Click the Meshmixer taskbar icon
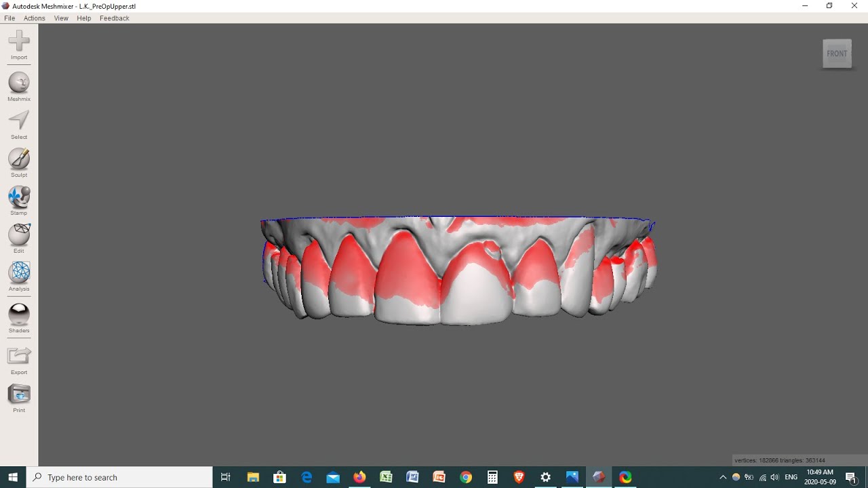Screen dimensions: 868x488 click(x=598, y=477)
